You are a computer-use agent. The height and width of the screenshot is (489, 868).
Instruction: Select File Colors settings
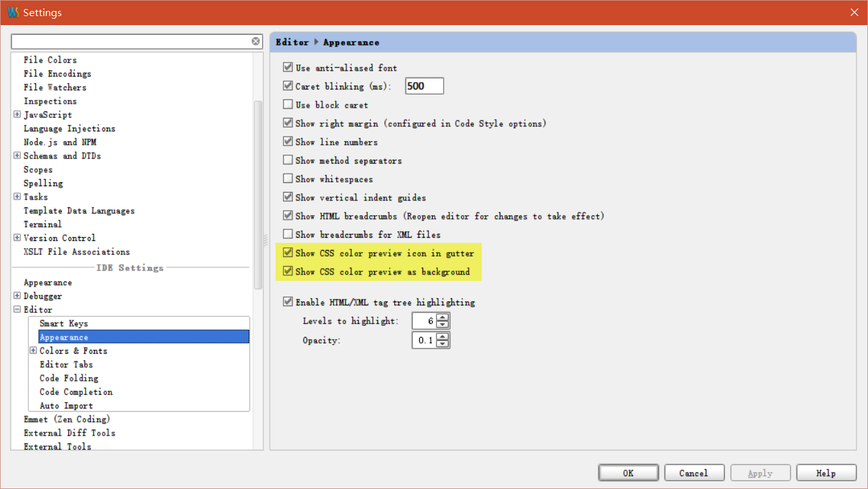[50, 60]
